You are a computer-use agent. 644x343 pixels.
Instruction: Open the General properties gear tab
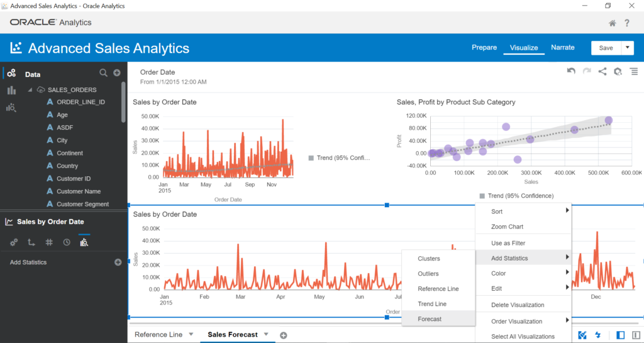(14, 242)
